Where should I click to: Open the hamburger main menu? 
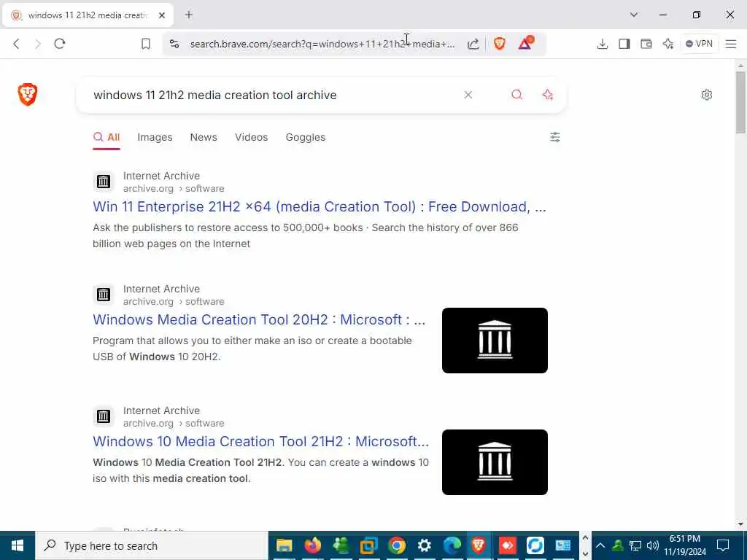click(x=731, y=44)
